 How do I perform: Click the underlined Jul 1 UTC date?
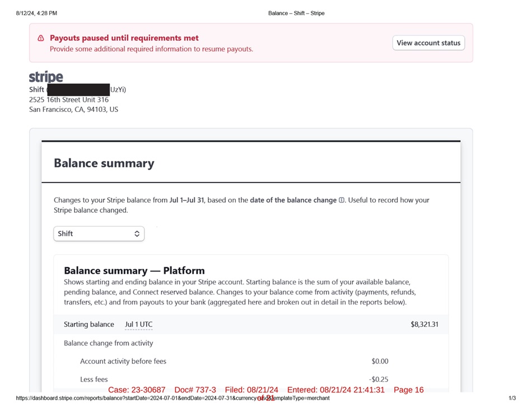click(138, 325)
